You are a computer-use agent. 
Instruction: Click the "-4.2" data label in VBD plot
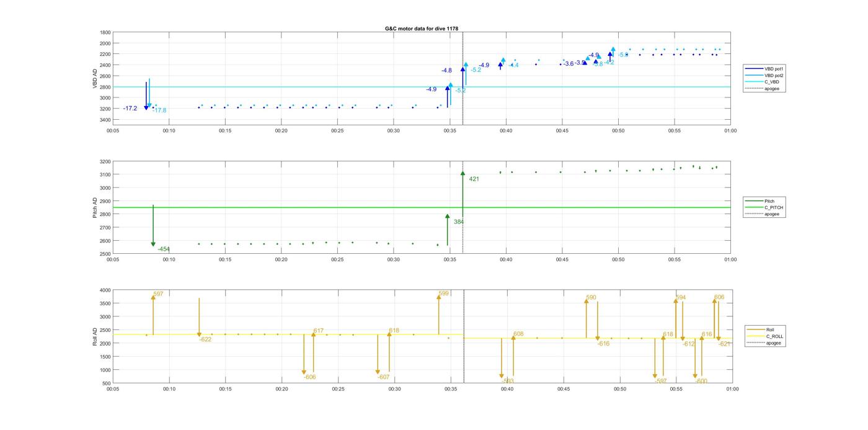click(x=609, y=63)
